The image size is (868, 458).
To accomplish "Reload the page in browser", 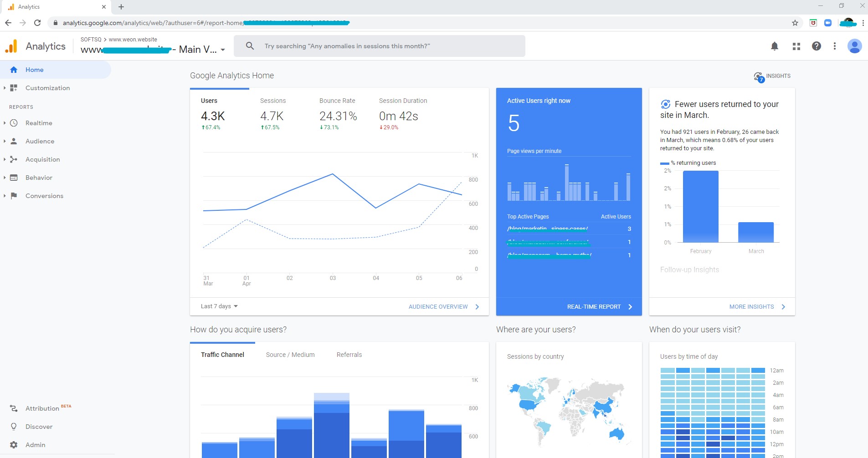I will point(37,23).
